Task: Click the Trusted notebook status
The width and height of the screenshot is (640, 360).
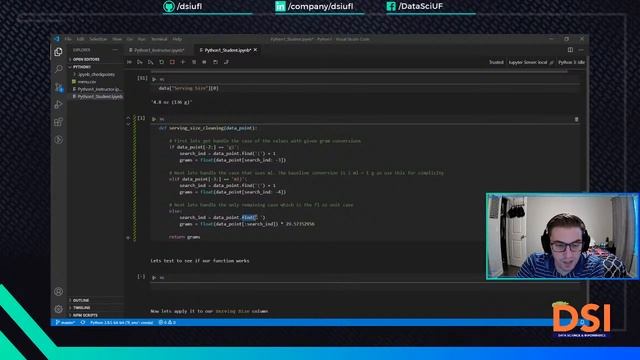Action: click(x=496, y=62)
